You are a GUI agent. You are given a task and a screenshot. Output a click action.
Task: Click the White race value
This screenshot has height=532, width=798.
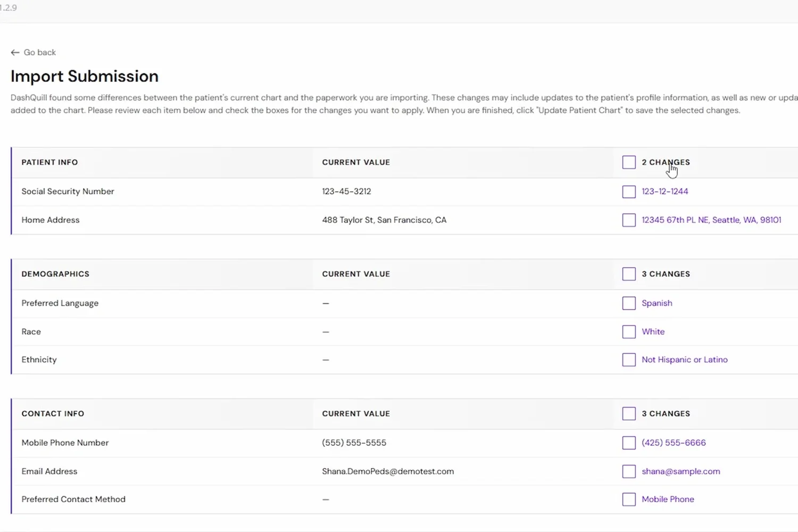click(x=653, y=332)
